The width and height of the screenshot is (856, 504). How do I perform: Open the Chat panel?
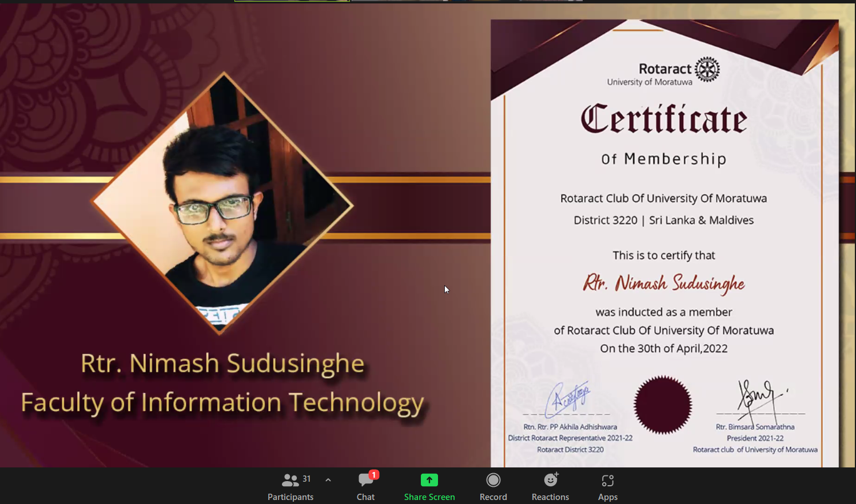point(366,487)
